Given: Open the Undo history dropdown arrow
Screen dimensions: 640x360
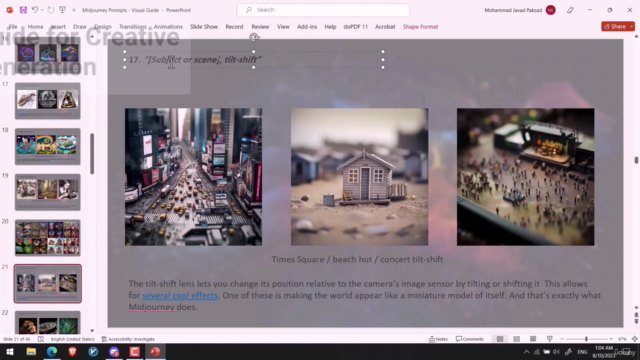Looking at the screenshot, I should tap(42, 10).
